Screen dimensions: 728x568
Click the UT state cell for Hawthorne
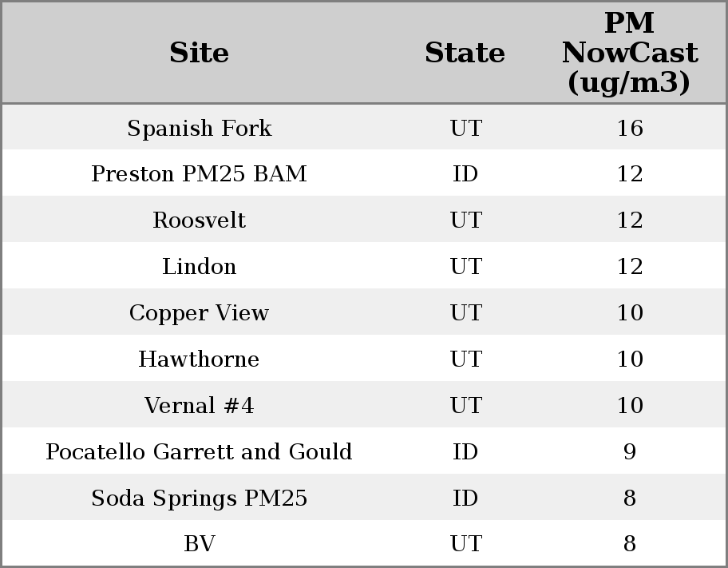(465, 359)
